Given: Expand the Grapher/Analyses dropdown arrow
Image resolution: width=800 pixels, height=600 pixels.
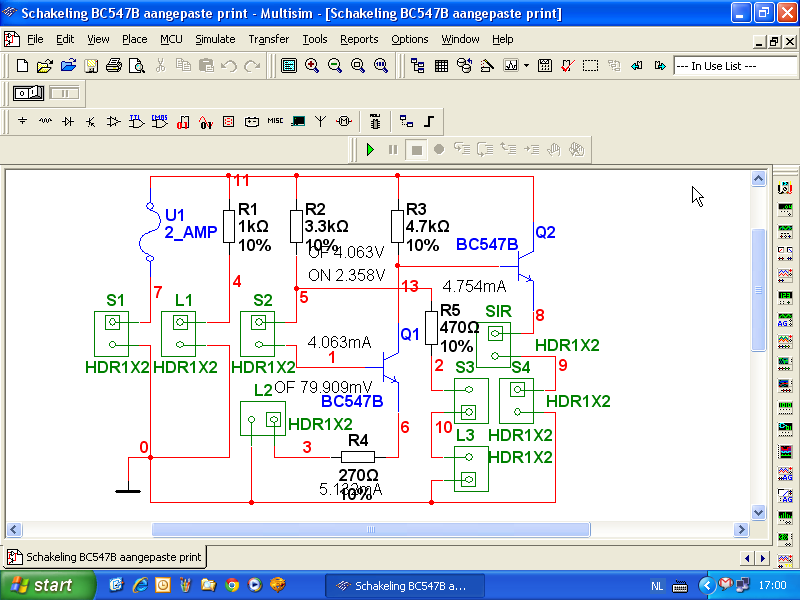Looking at the screenshot, I should click(x=526, y=65).
